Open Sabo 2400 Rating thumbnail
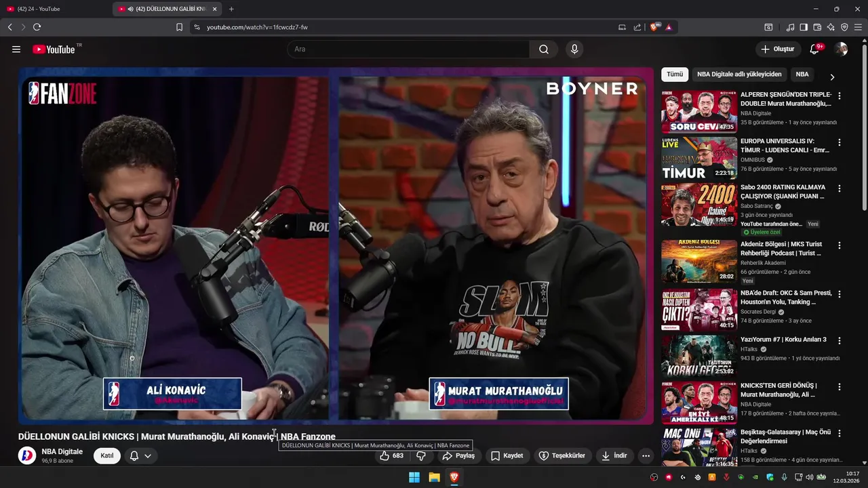 (699, 204)
